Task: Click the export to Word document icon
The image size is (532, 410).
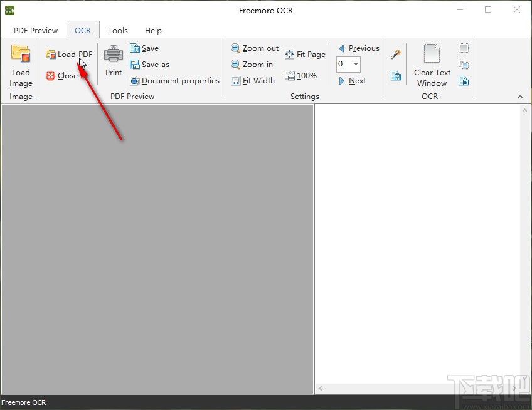Action: click(464, 81)
